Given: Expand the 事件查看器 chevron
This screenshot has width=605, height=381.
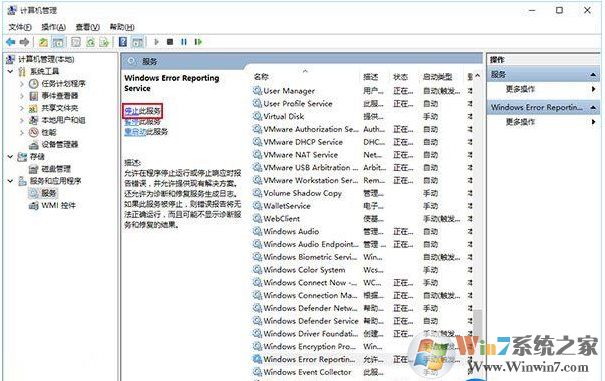Looking at the screenshot, I should [x=22, y=96].
